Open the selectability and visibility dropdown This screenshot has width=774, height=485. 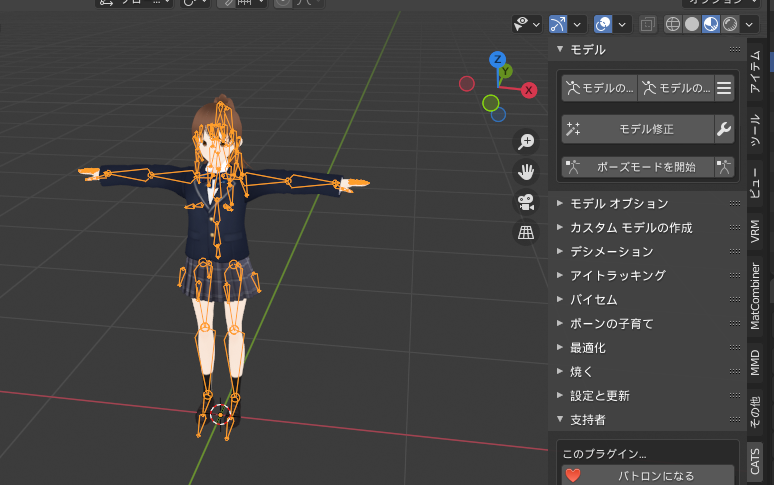click(x=527, y=24)
